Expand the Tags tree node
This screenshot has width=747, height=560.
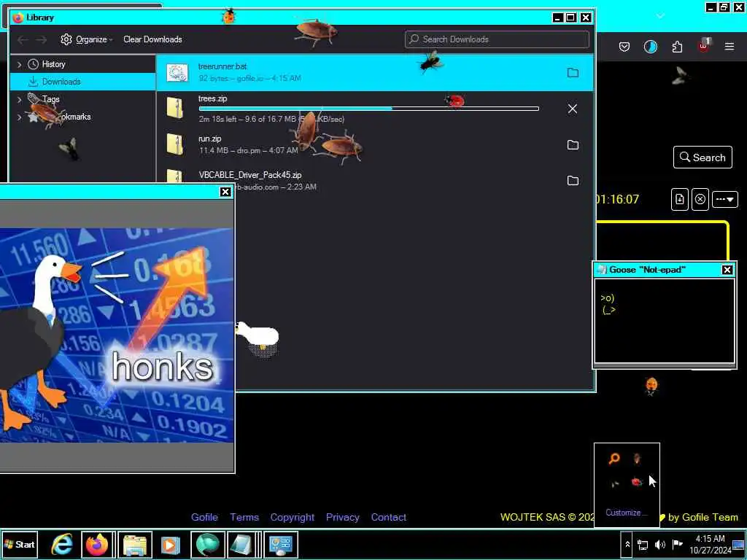coord(19,99)
